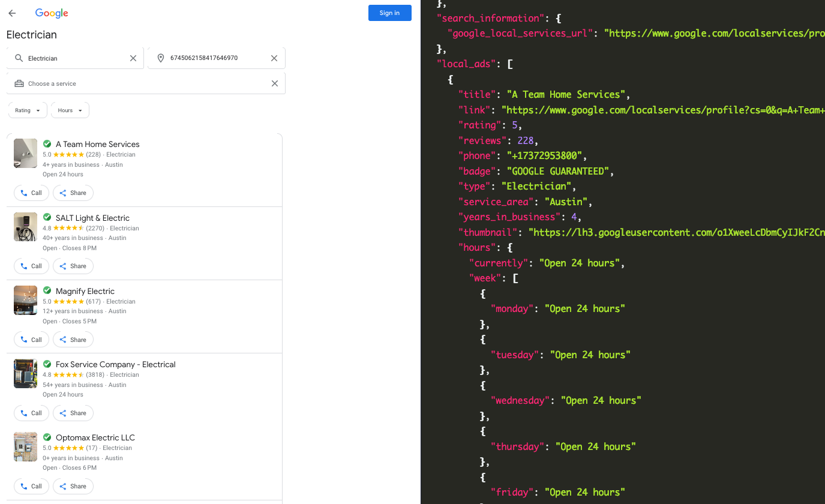Click A Team Home Services star rating
This screenshot has width=825, height=504.
point(69,155)
